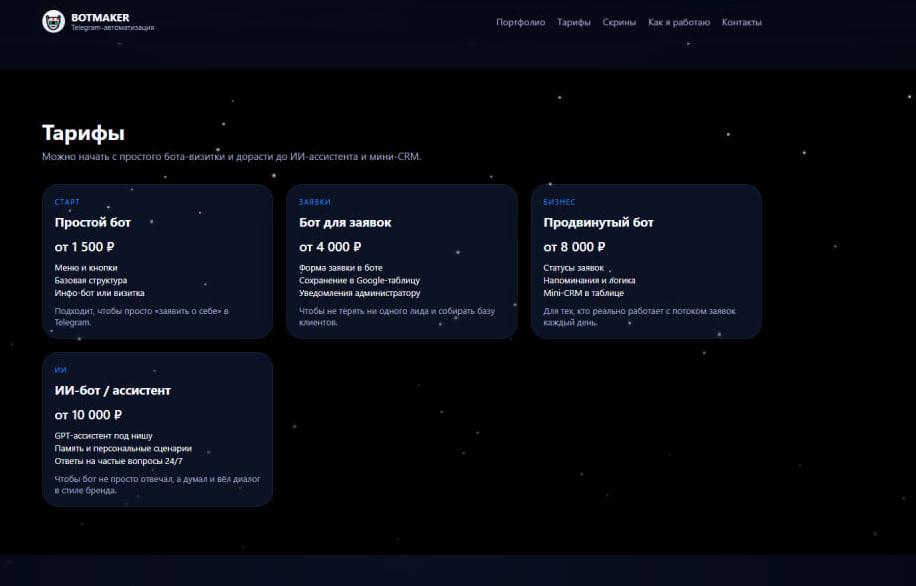This screenshot has height=586, width=916.
Task: Click Сохранение в Google-таблицу feature line
Action: tap(359, 281)
